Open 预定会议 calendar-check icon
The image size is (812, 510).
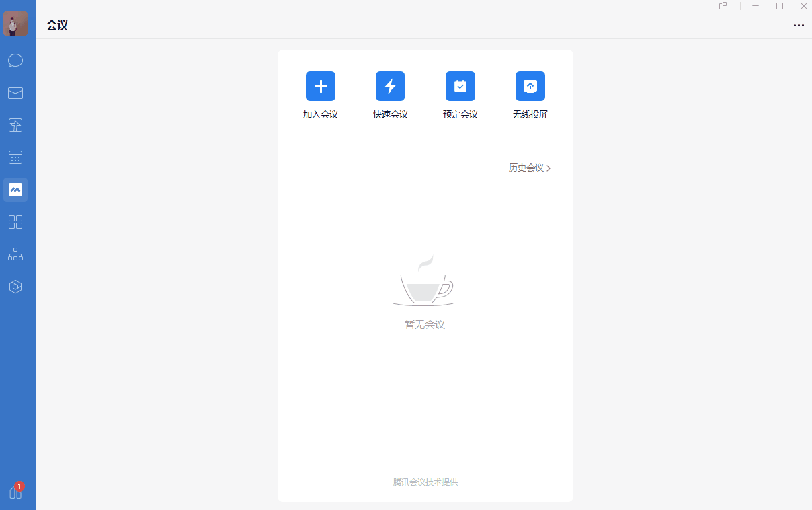click(x=460, y=86)
